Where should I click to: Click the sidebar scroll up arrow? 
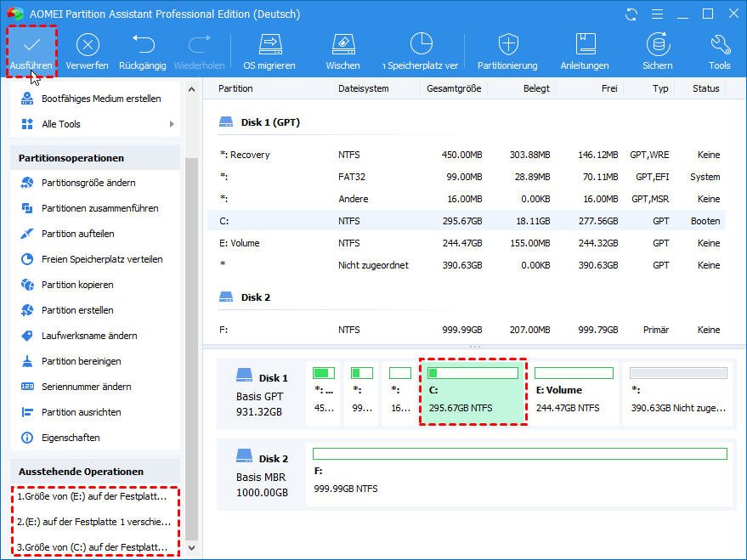click(x=191, y=89)
